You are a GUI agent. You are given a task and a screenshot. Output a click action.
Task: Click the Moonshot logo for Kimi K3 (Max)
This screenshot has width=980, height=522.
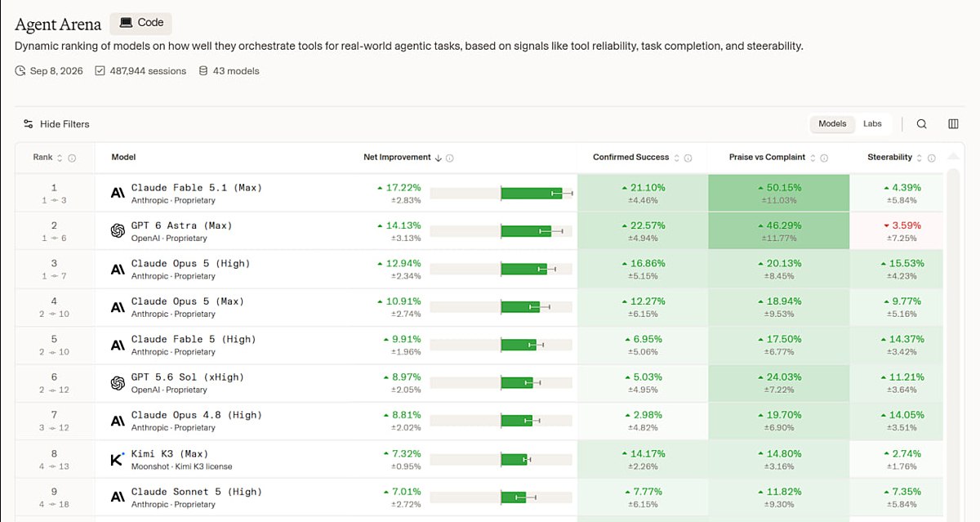click(118, 460)
